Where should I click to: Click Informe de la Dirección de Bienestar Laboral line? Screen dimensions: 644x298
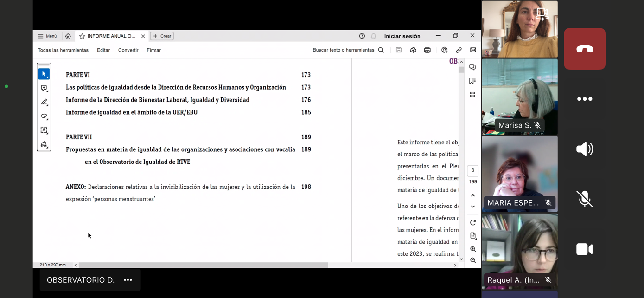[x=158, y=100]
